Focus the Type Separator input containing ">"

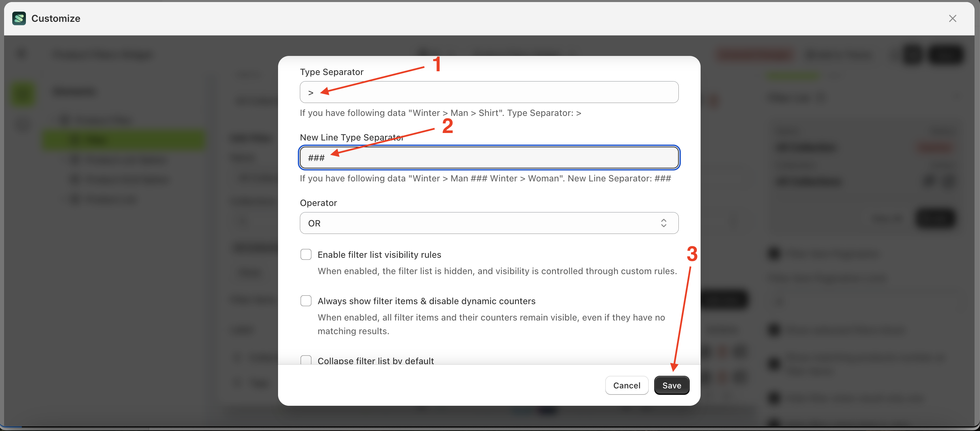489,92
